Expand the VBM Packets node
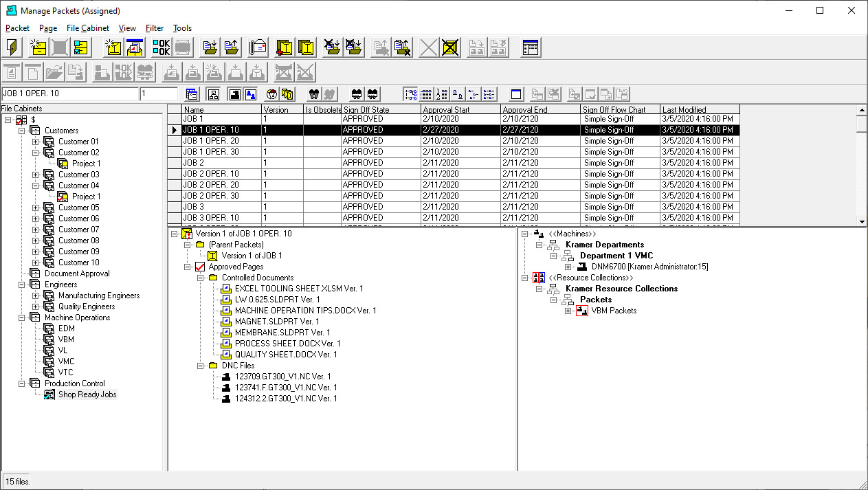The height and width of the screenshot is (490, 868). 568,311
